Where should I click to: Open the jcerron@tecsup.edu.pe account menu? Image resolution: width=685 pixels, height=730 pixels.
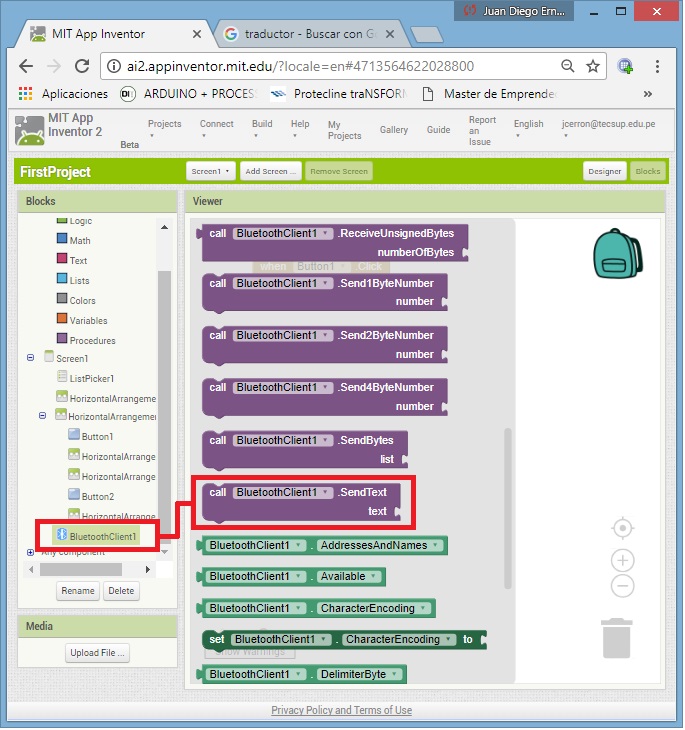click(608, 128)
